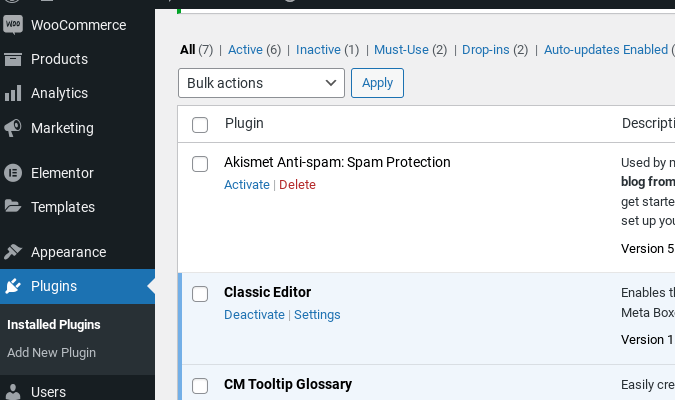The height and width of the screenshot is (400, 675).
Task: Click the Elementor logo icon
Action: (13, 173)
